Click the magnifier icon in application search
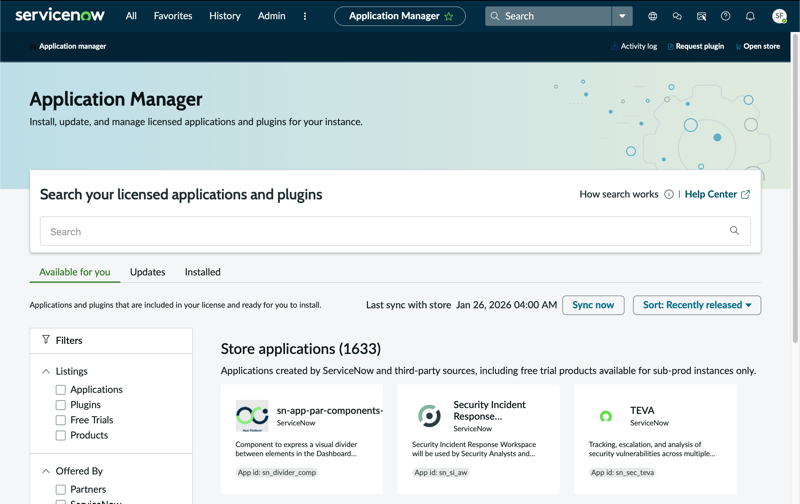The image size is (800, 504). (x=734, y=231)
